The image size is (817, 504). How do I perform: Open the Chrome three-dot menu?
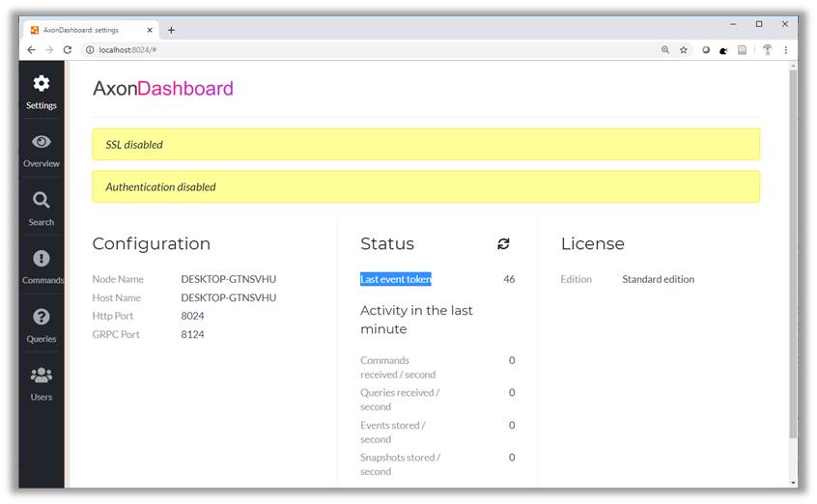[x=786, y=49]
